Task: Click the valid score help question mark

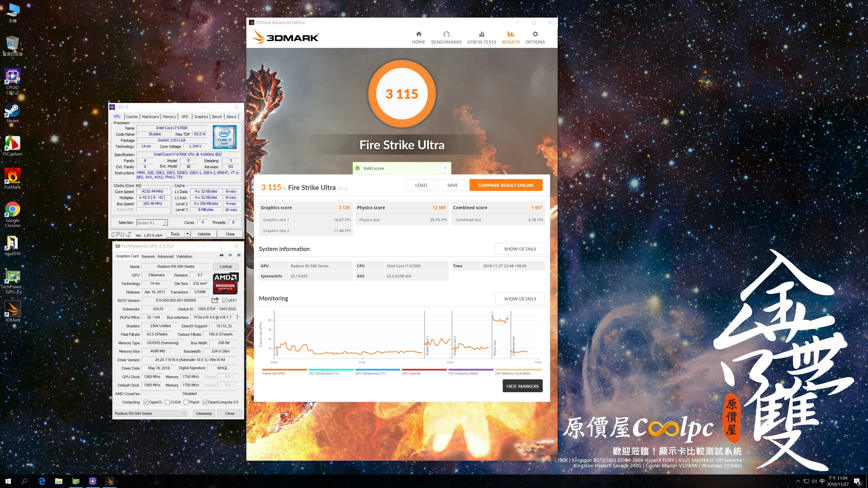Action: point(445,168)
